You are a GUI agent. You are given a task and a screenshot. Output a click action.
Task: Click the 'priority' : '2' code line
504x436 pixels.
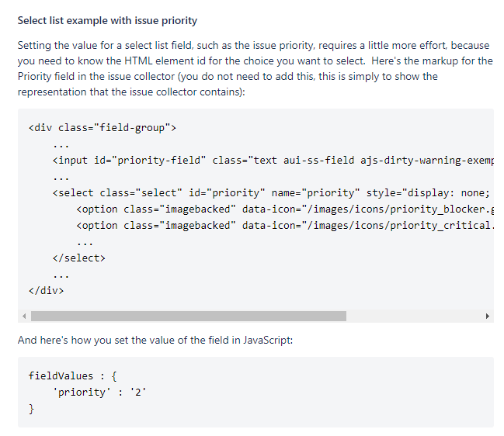coord(99,392)
